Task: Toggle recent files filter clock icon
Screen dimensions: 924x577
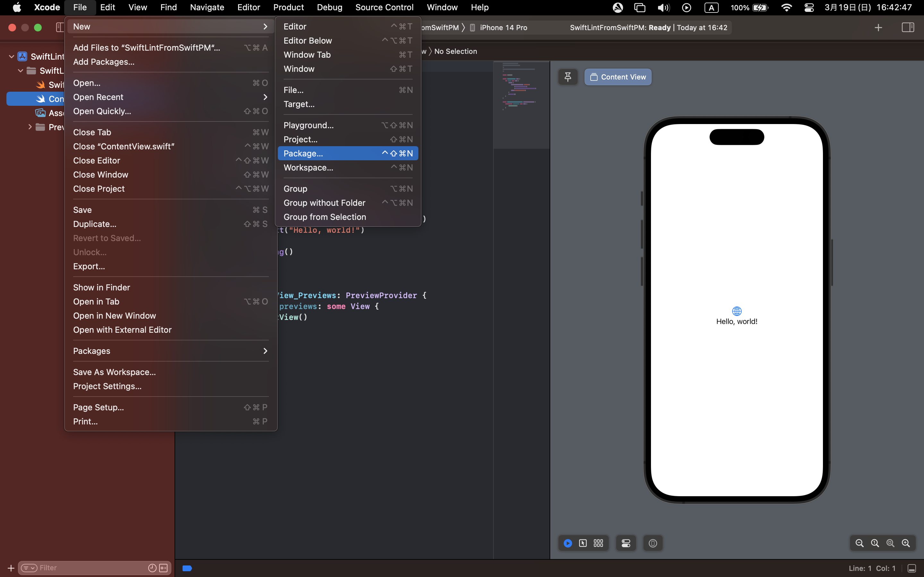Action: [152, 568]
